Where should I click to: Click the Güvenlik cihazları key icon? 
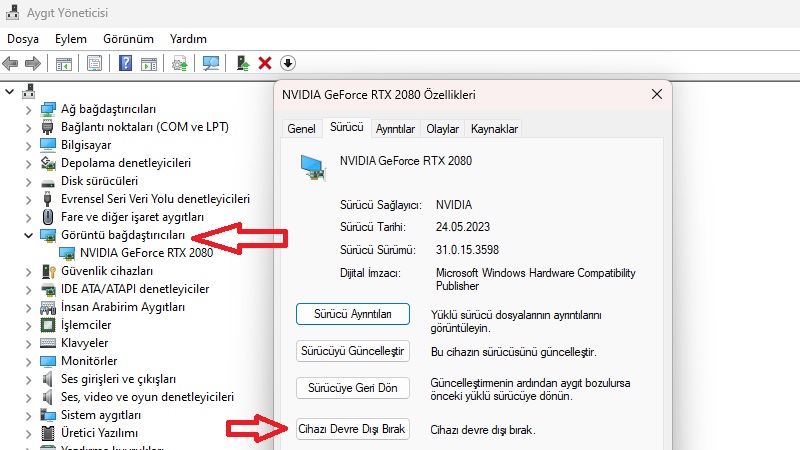[48, 271]
